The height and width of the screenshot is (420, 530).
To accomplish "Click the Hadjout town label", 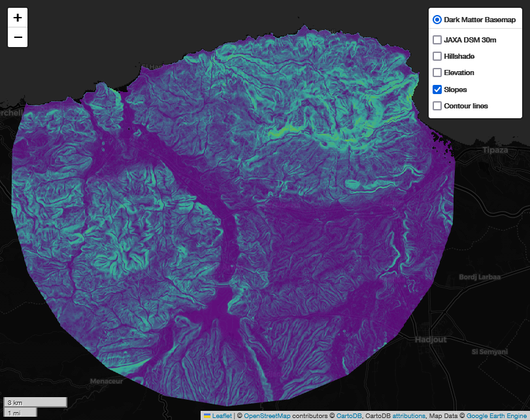I will (430, 340).
